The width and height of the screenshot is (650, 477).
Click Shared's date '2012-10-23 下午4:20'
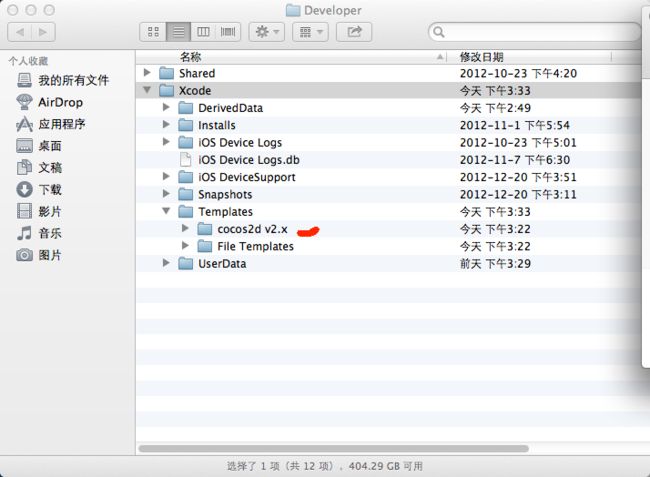(x=518, y=73)
